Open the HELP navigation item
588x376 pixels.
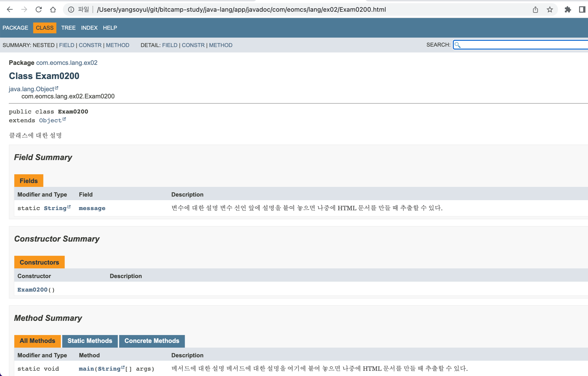click(110, 28)
